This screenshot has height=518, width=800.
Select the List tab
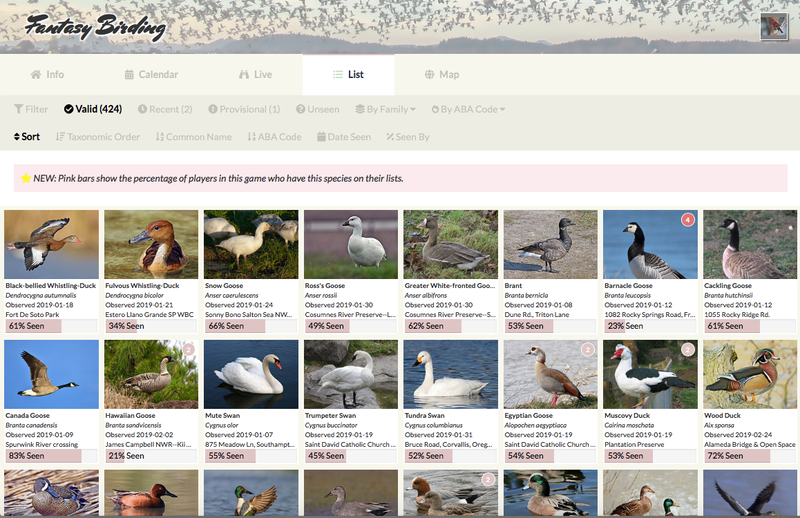click(348, 75)
